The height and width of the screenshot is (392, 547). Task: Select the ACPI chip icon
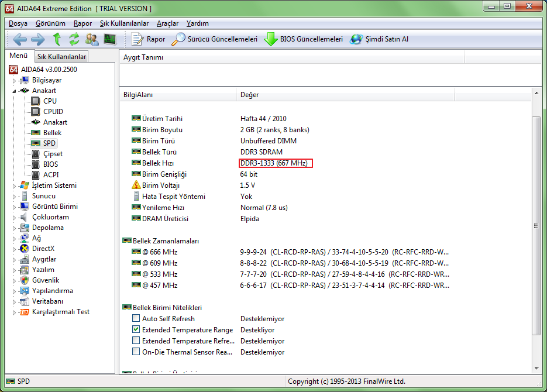36,175
